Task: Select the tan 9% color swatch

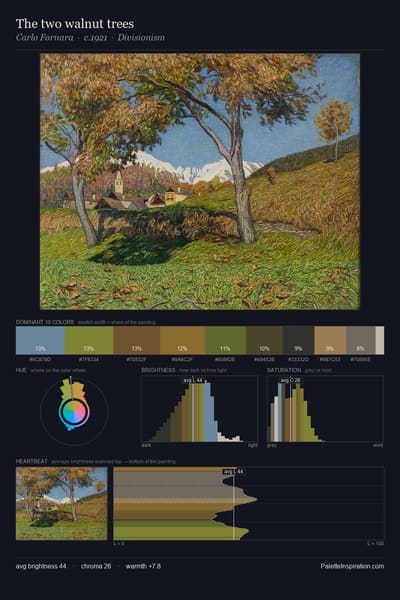Action: coord(330,340)
